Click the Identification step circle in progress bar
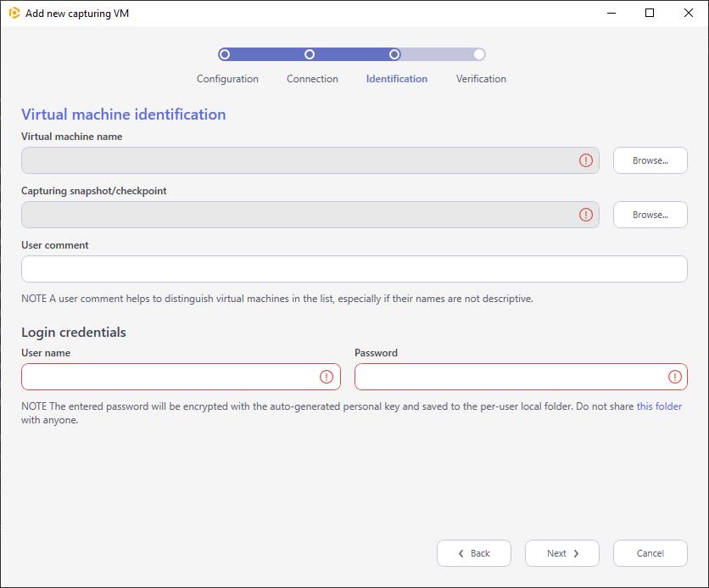709x588 pixels. point(394,54)
